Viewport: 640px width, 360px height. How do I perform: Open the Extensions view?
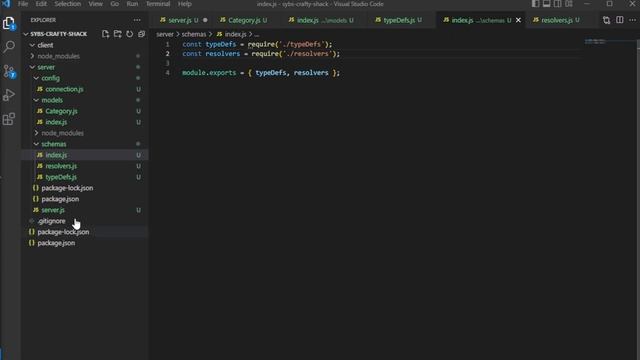9,119
